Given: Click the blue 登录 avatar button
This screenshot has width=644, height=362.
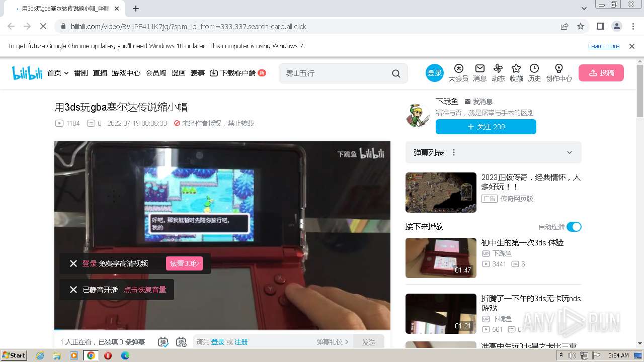Looking at the screenshot, I should (434, 73).
